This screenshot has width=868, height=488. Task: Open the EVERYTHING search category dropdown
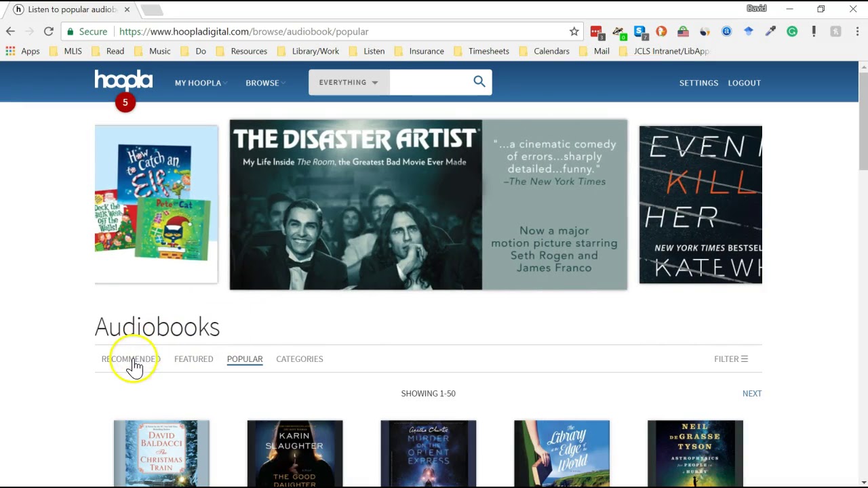tap(349, 82)
